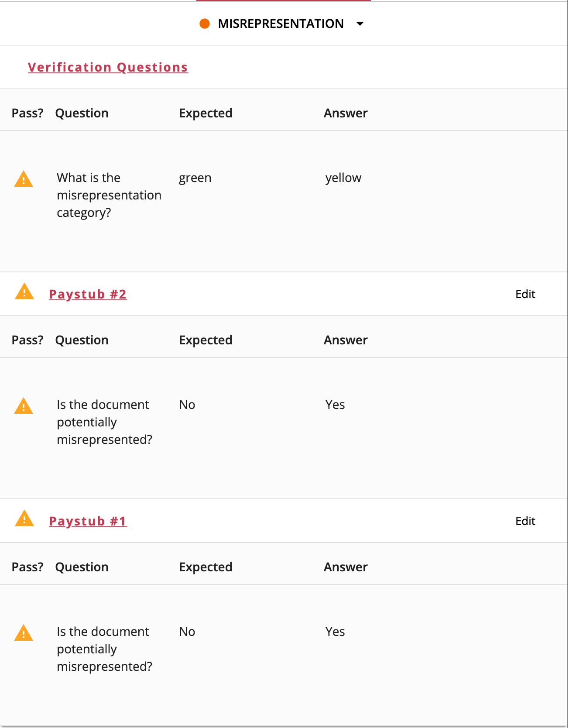Click warning icon for misrepresentation category question
The height and width of the screenshot is (728, 569).
click(x=24, y=179)
